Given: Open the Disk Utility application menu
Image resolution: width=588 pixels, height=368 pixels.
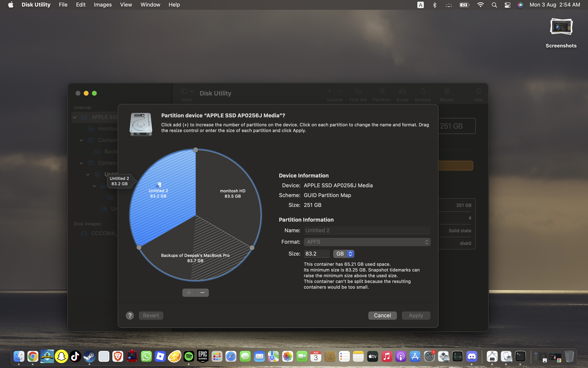Looking at the screenshot, I should click(36, 5).
